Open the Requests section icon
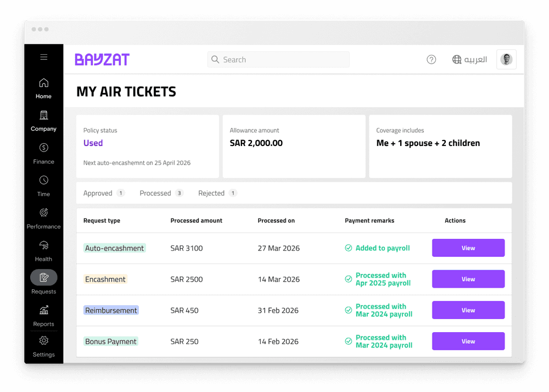The width and height of the screenshot is (549, 392). pos(43,278)
